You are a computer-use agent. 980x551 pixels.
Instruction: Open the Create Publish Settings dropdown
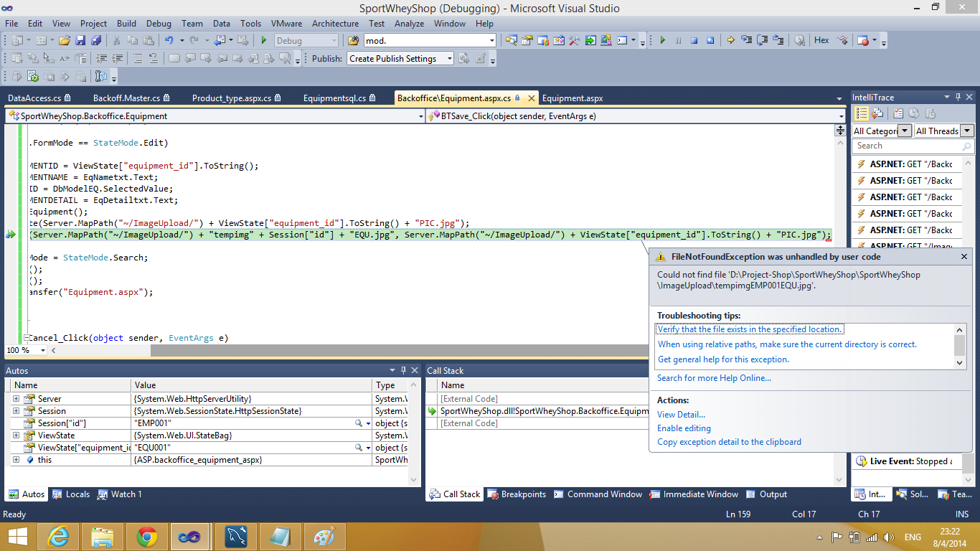[450, 59]
